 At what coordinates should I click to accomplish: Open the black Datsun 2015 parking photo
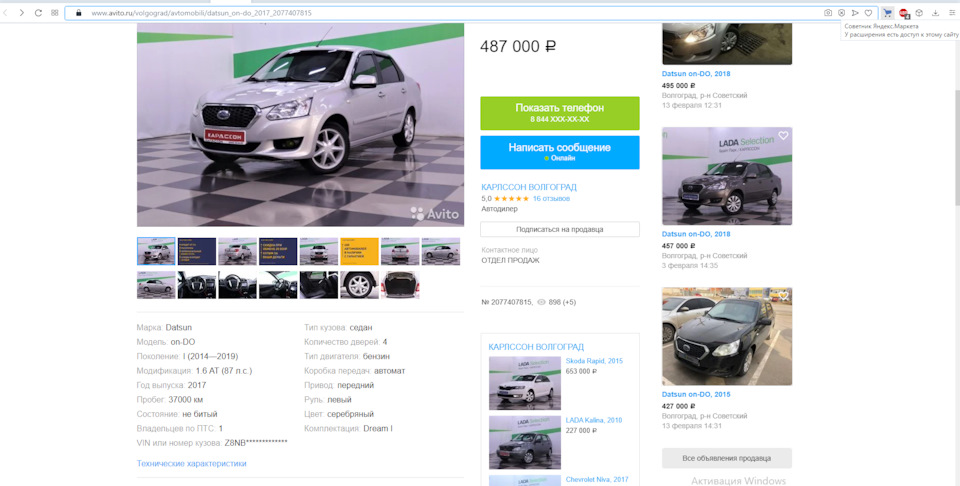tap(727, 337)
